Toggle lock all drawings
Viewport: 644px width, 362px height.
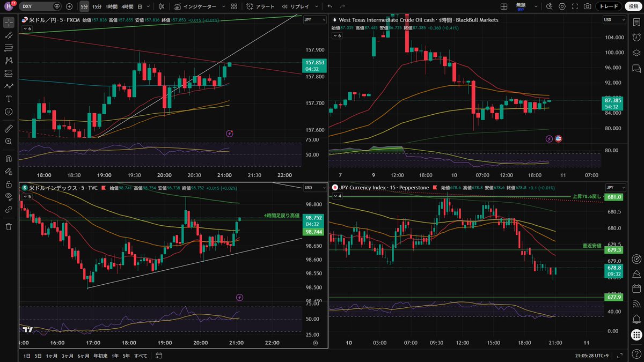tap(9, 184)
